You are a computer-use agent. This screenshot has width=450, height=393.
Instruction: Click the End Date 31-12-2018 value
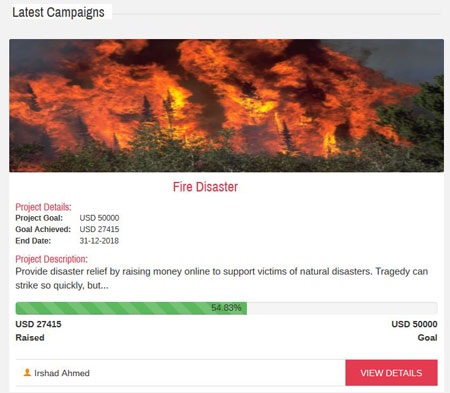click(x=99, y=241)
